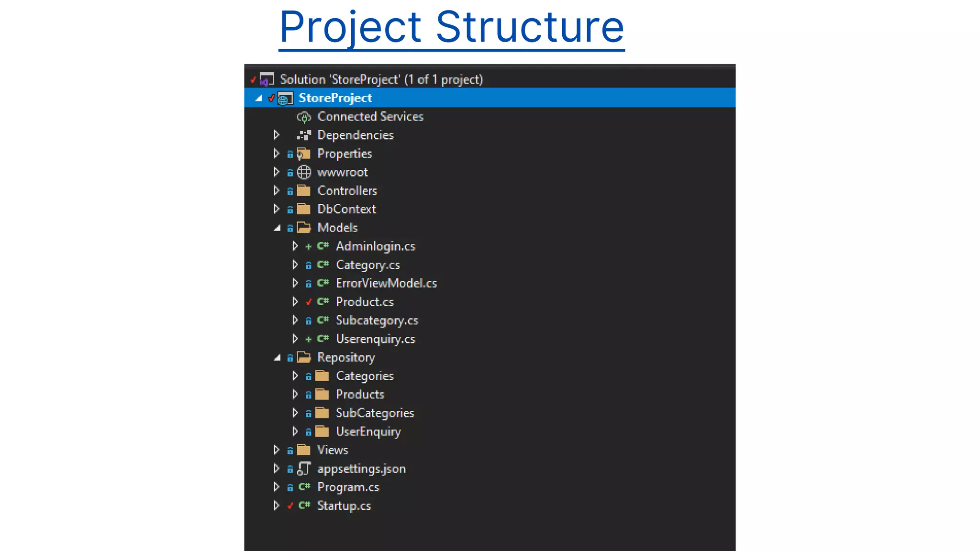Expand the Controllers folder arrow
Viewport: 980px width, 551px height.
pyautogui.click(x=277, y=191)
